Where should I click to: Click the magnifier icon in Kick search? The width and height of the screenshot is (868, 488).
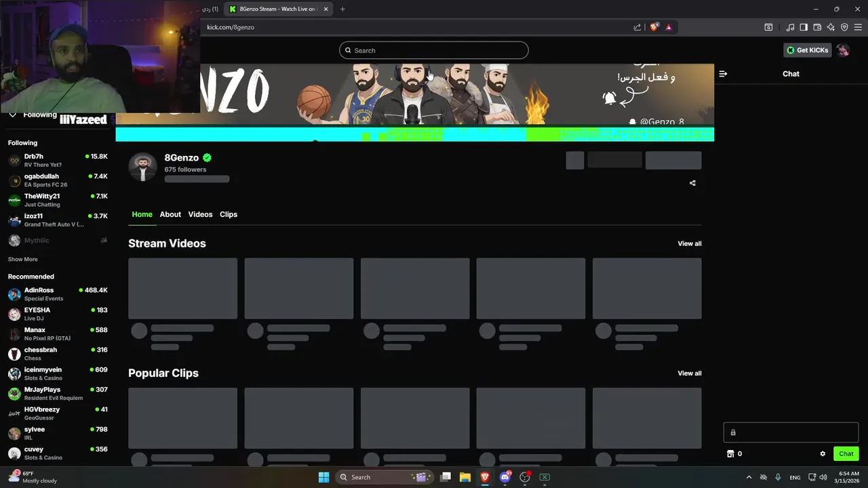[348, 50]
